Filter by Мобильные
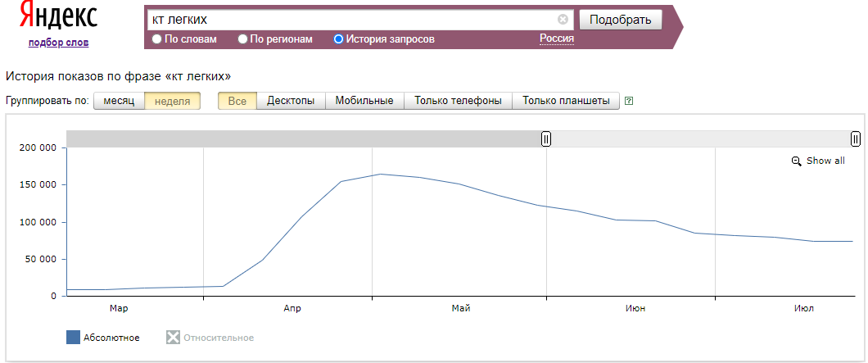Image resolution: width=868 pixels, height=363 pixels. click(x=364, y=101)
